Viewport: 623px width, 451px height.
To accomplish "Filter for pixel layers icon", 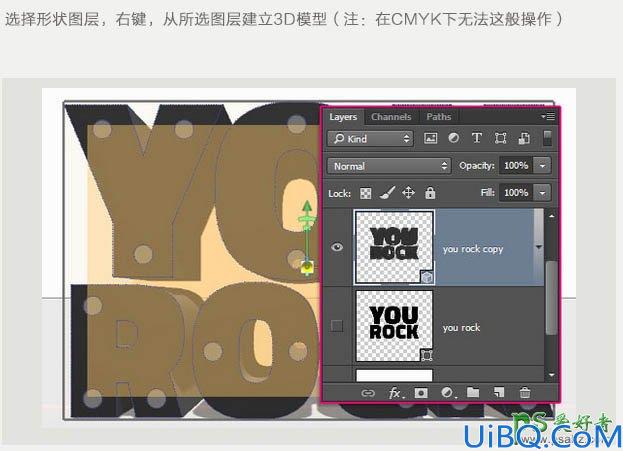I will point(430,138).
